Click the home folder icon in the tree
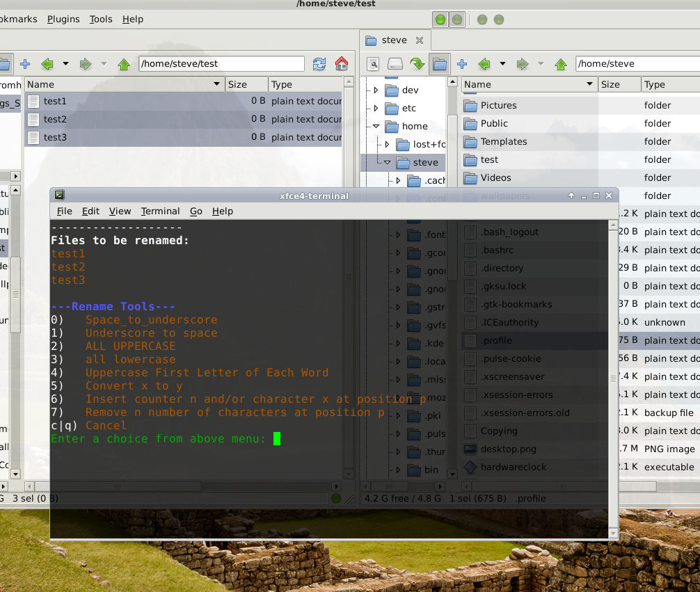The height and width of the screenshot is (592, 700). click(x=392, y=127)
